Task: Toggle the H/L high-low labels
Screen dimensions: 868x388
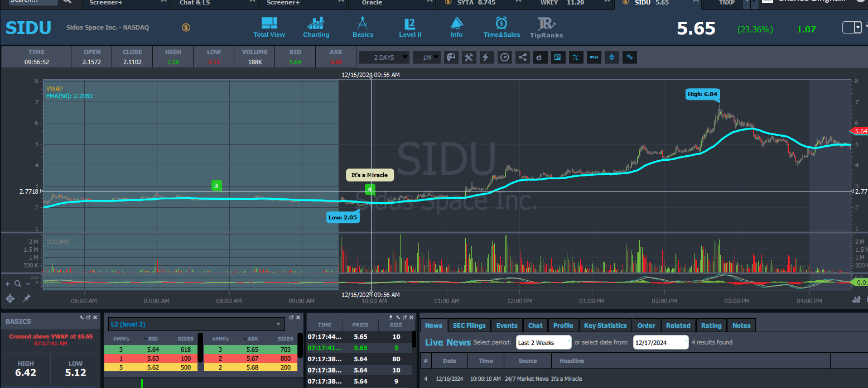Action: [x=576, y=57]
